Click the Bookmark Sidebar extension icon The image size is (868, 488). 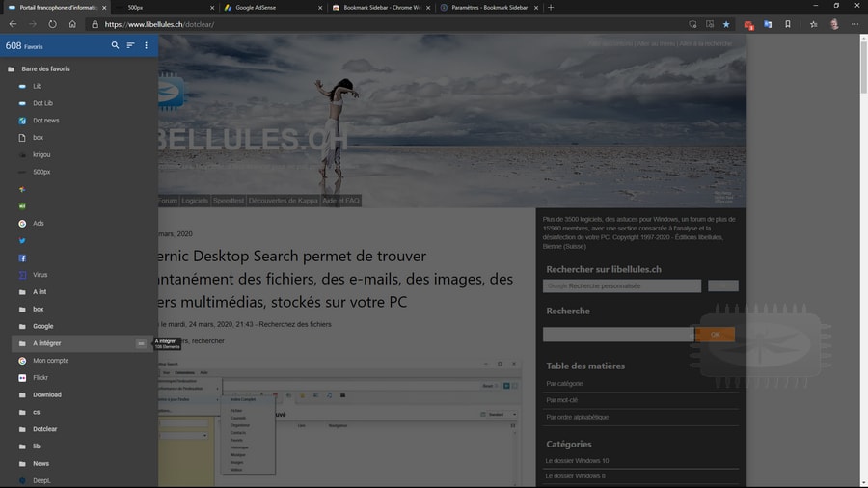coord(788,24)
